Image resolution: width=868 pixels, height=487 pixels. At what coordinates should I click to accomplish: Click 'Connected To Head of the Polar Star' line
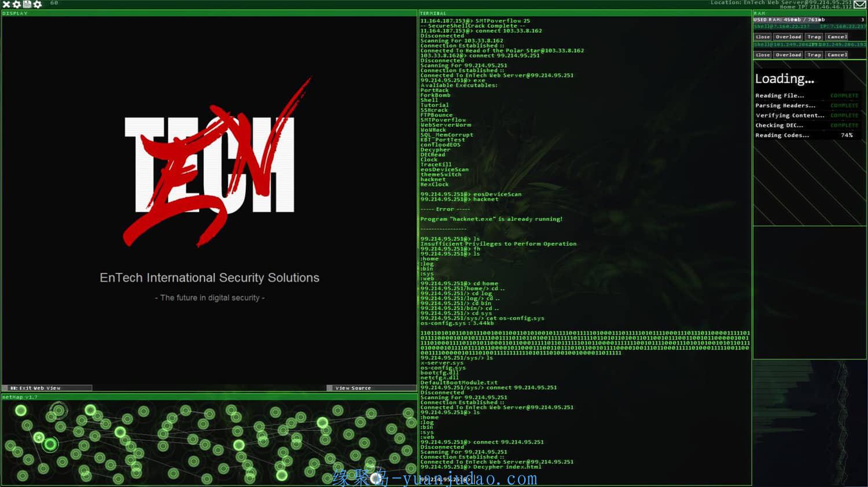[502, 51]
